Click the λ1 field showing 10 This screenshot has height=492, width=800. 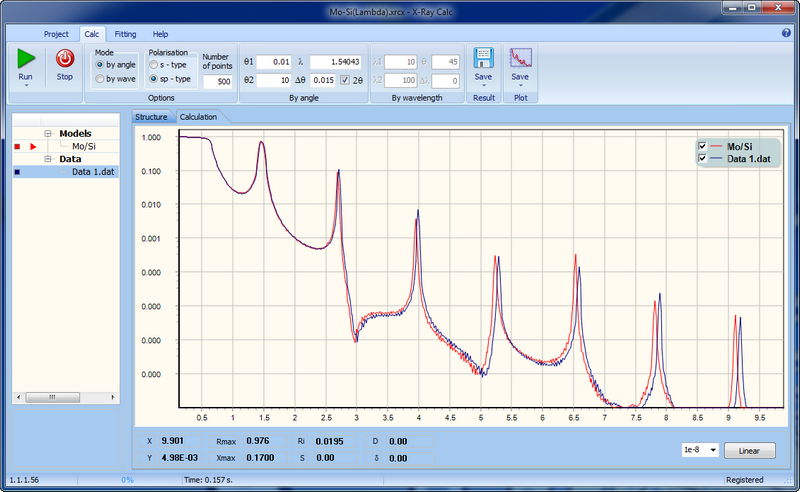401,62
